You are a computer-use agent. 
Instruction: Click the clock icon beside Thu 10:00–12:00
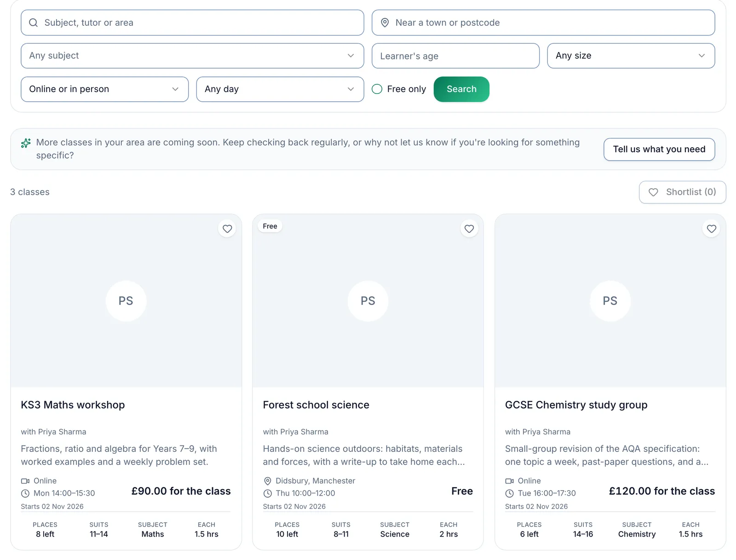pyautogui.click(x=267, y=493)
